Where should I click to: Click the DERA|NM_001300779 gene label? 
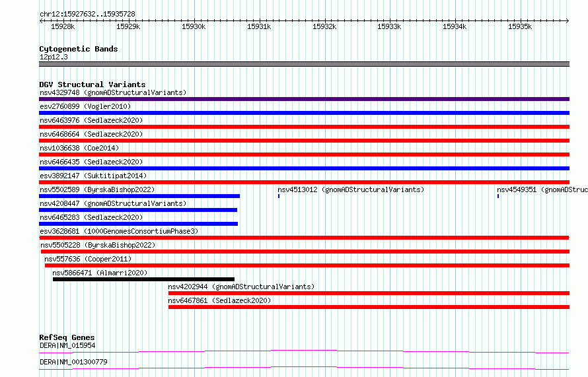coord(73,362)
